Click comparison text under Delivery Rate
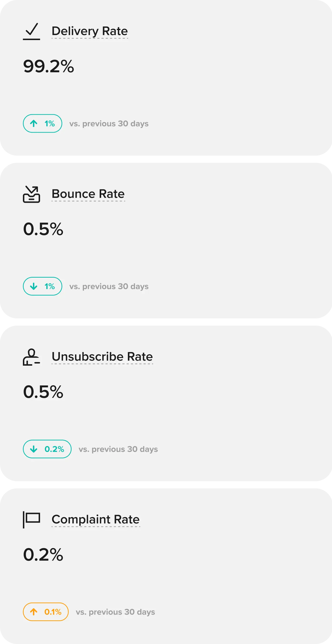The height and width of the screenshot is (644, 332). coord(109,124)
